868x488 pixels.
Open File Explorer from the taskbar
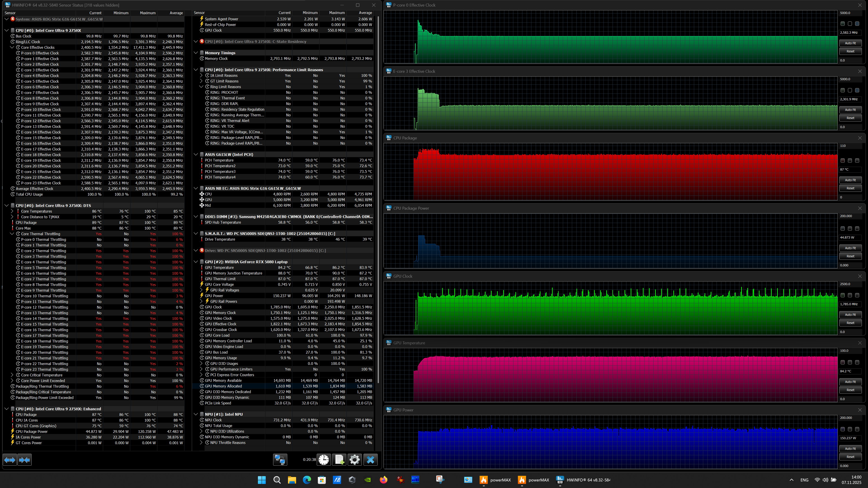(x=292, y=480)
